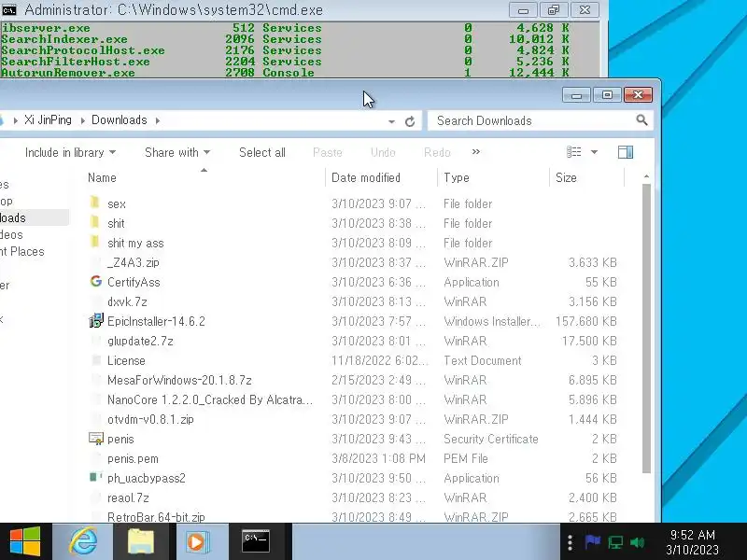Select the otvdm-v0.8.1.zip file
Screen dimensions: 747x560
pos(150,419)
